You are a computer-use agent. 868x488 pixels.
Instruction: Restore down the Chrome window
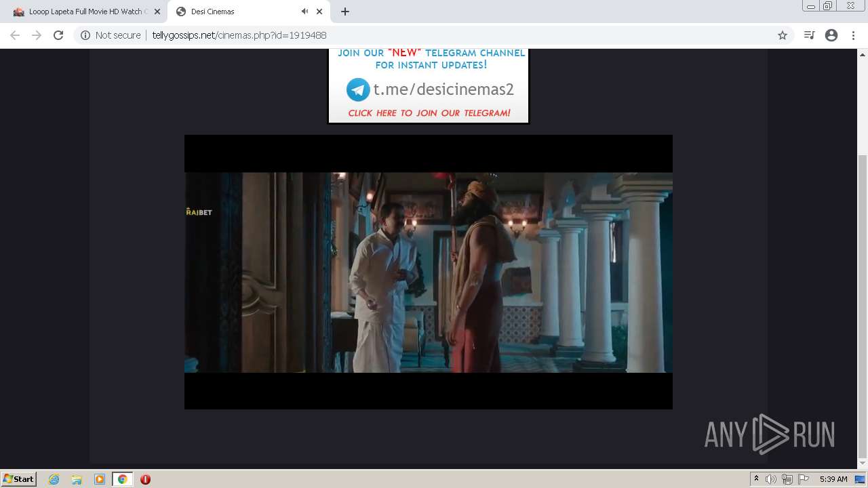[828, 6]
